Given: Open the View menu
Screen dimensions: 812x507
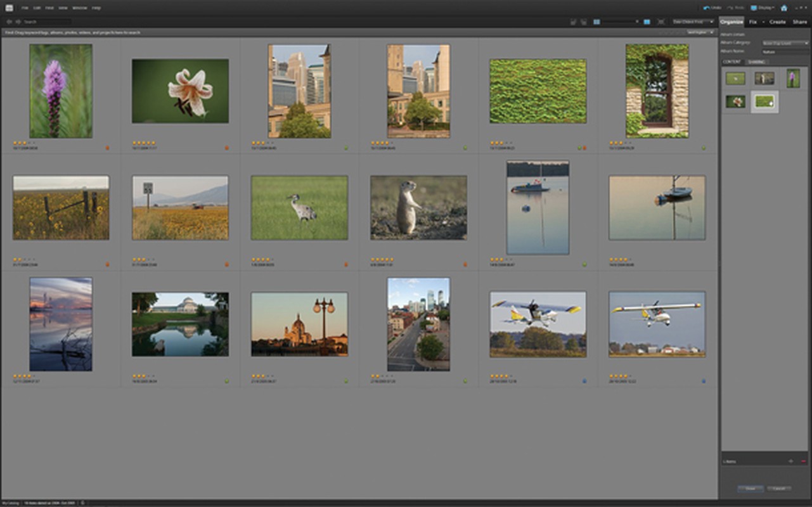Looking at the screenshot, I should pyautogui.click(x=63, y=8).
